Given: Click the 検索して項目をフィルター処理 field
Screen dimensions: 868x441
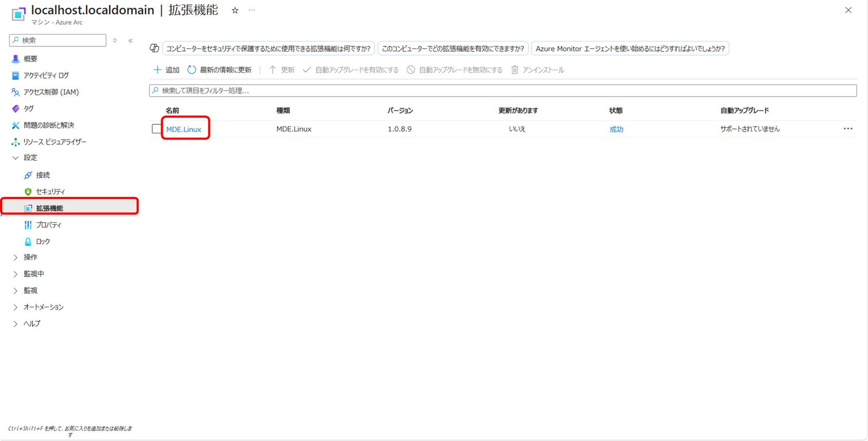Looking at the screenshot, I should (503, 91).
